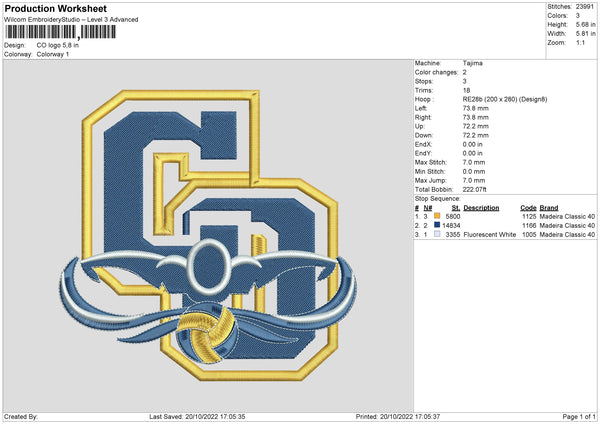Click the Height value 5.68 in
This screenshot has height=424, width=600.
[585, 24]
